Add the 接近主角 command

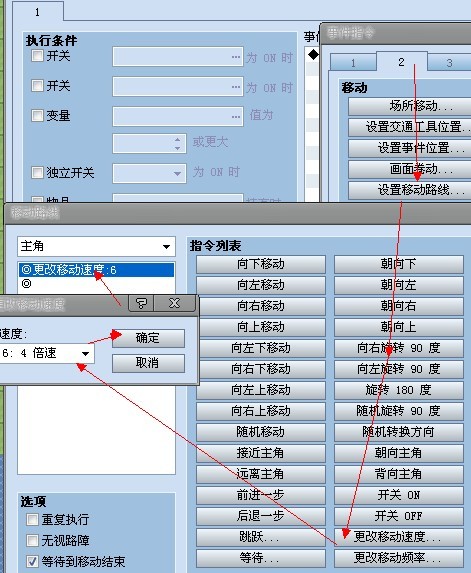261,453
